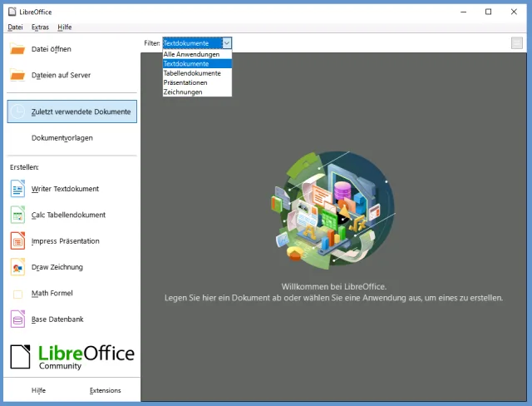The height and width of the screenshot is (406, 532).
Task: Click the Draw Zeichnung icon
Action: [x=18, y=267]
